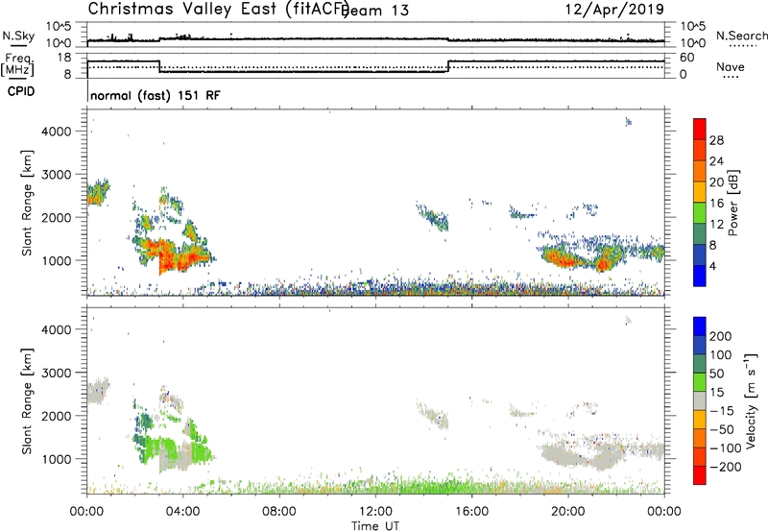The width and height of the screenshot is (768, 532).
Task: Click the "Beam 13" label
Action: pos(376,11)
